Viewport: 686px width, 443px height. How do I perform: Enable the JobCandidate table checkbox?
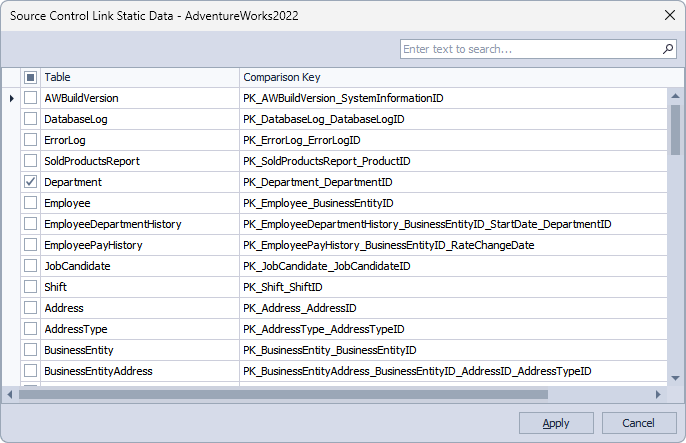coord(30,265)
